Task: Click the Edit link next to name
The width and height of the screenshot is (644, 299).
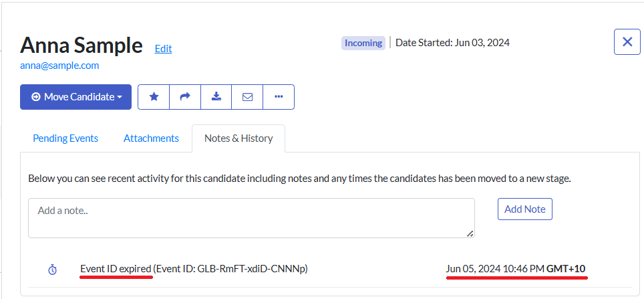Action: click(x=163, y=49)
